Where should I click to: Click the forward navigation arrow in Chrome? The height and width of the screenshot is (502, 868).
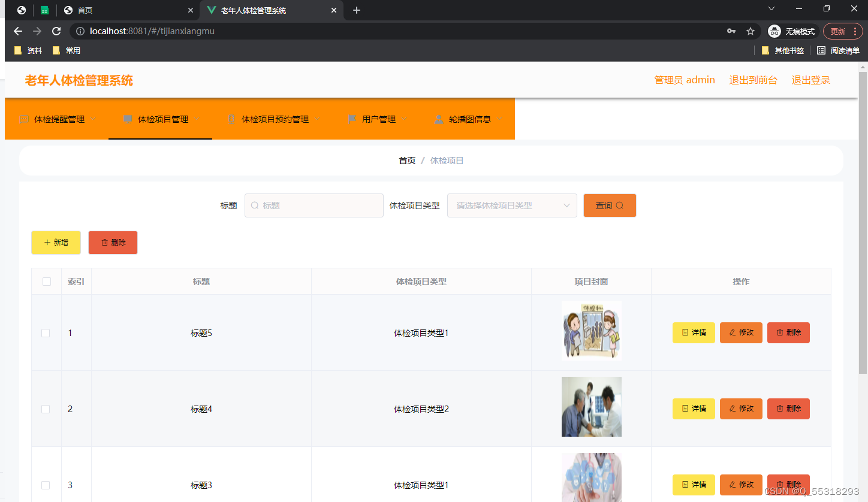pos(37,31)
